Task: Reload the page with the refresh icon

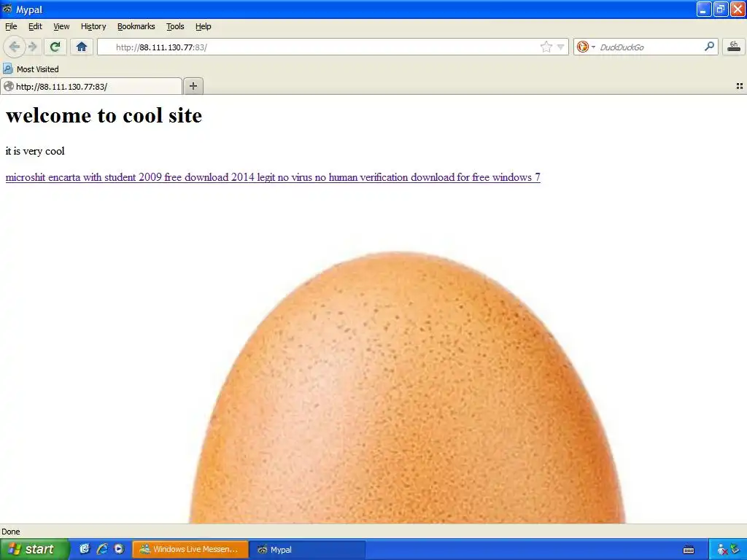Action: tap(55, 47)
